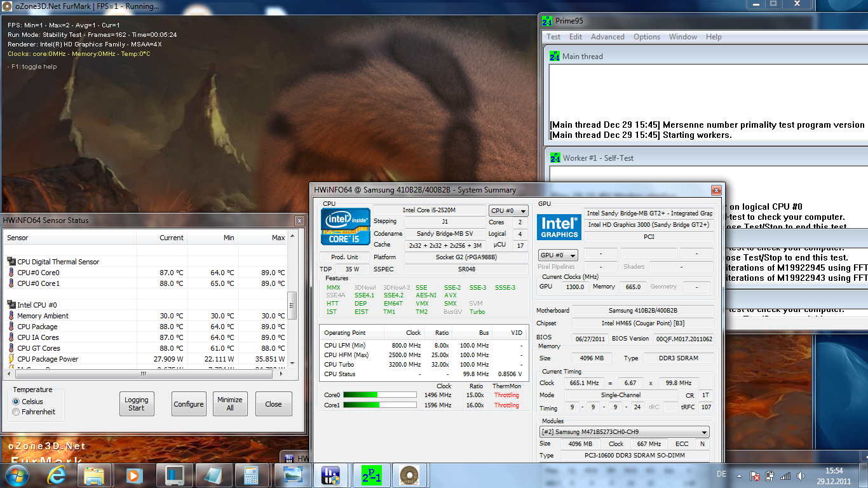Screen dimensions: 868x488
Task: Select the Celsius temperature option
Action: (x=16, y=402)
